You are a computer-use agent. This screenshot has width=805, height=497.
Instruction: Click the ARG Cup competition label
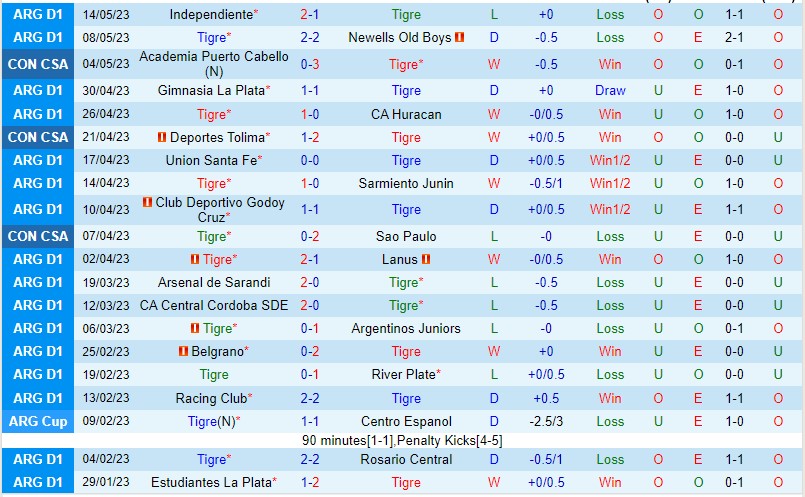[40, 421]
